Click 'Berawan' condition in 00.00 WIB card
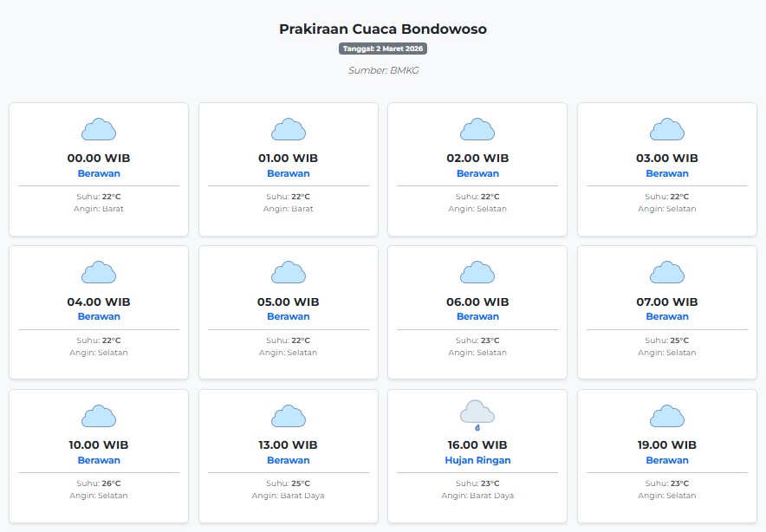 pyautogui.click(x=99, y=173)
